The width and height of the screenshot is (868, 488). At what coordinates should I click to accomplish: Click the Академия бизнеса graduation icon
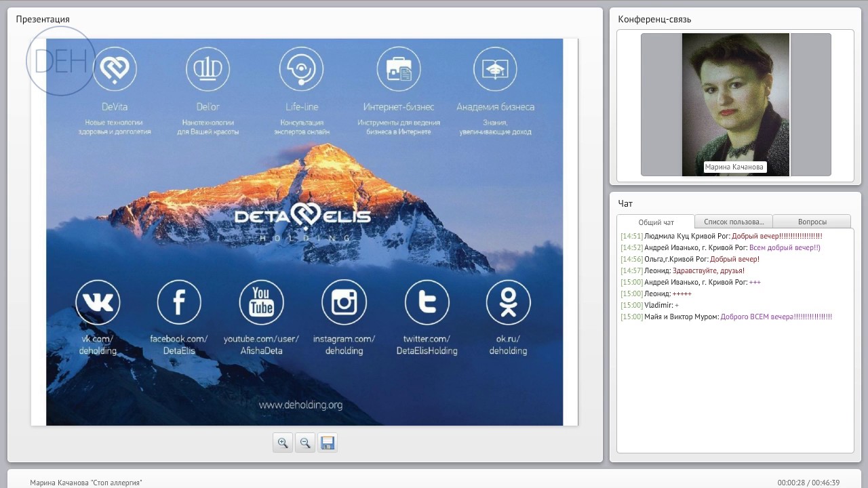click(495, 68)
